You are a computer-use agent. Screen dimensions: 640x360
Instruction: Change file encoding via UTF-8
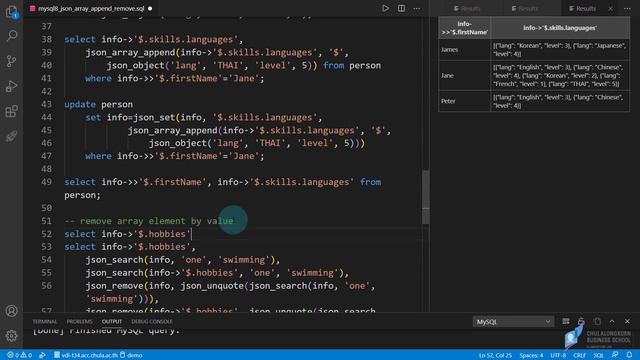click(558, 355)
